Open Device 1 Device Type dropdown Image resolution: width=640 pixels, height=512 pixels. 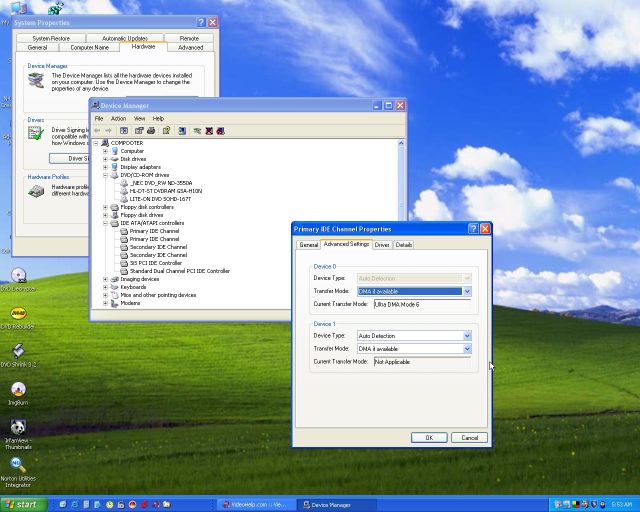tap(467, 336)
